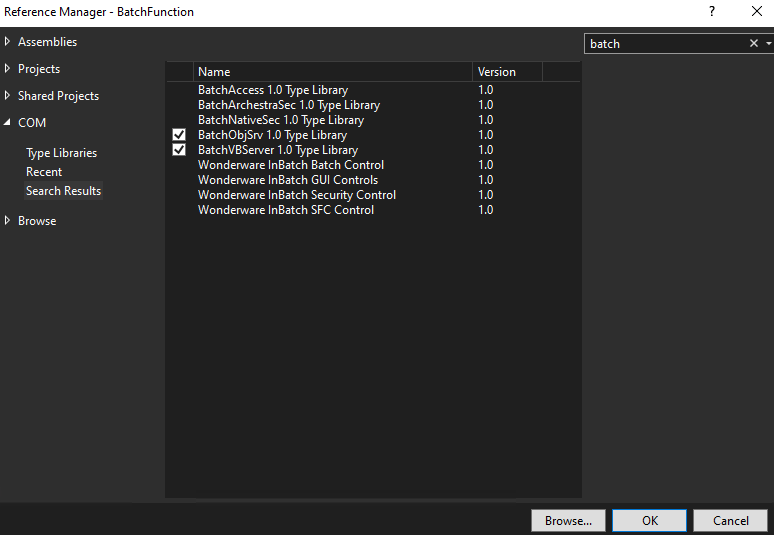Confirm with the OK button
The width and height of the screenshot is (774, 535).
tap(650, 521)
